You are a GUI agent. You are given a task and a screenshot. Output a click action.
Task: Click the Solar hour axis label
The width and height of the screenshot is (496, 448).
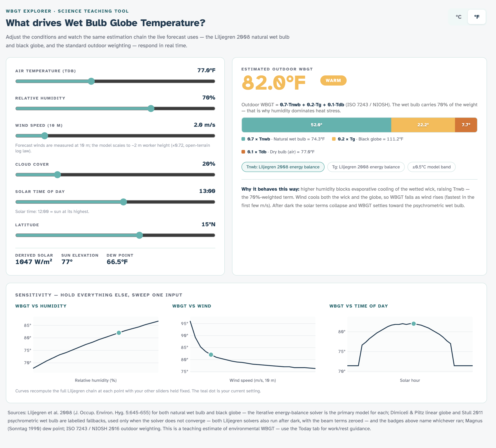coord(410,380)
